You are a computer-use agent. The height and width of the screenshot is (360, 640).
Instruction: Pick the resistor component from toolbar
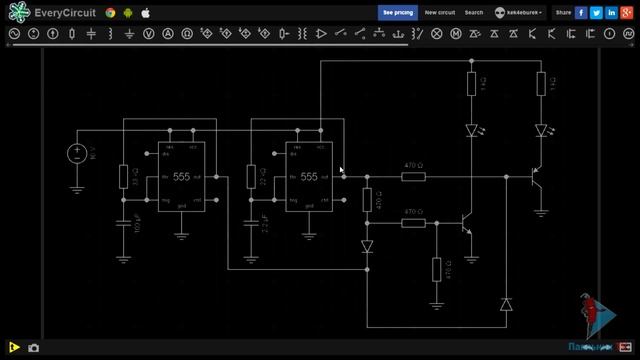[72, 33]
